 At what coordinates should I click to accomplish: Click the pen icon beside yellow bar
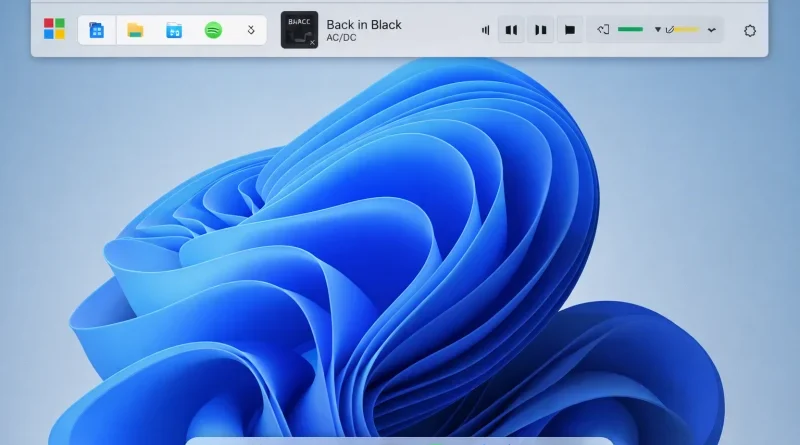click(670, 30)
